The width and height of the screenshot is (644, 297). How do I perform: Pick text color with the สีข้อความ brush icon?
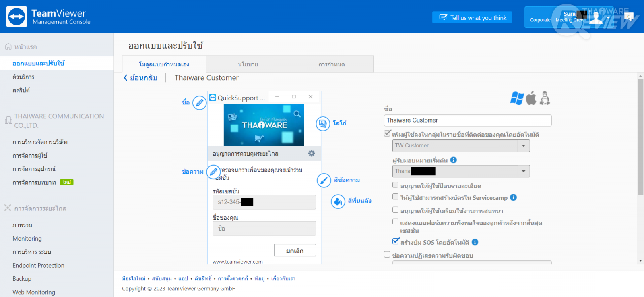click(324, 180)
